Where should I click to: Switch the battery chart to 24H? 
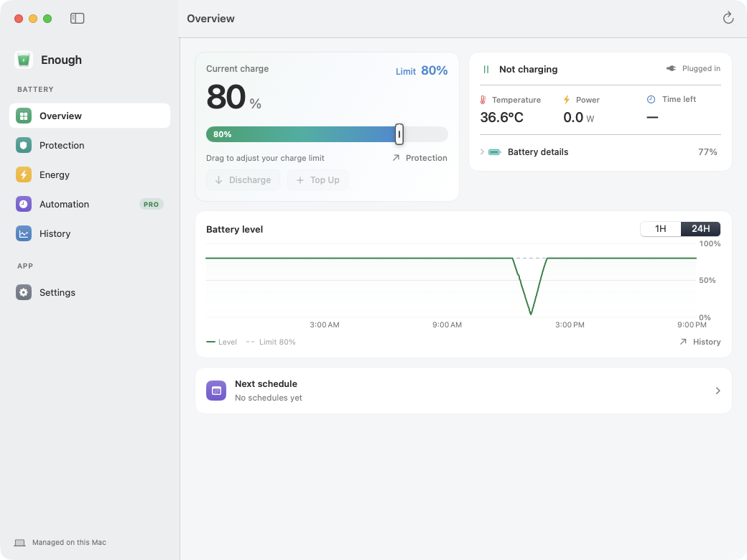[700, 229]
